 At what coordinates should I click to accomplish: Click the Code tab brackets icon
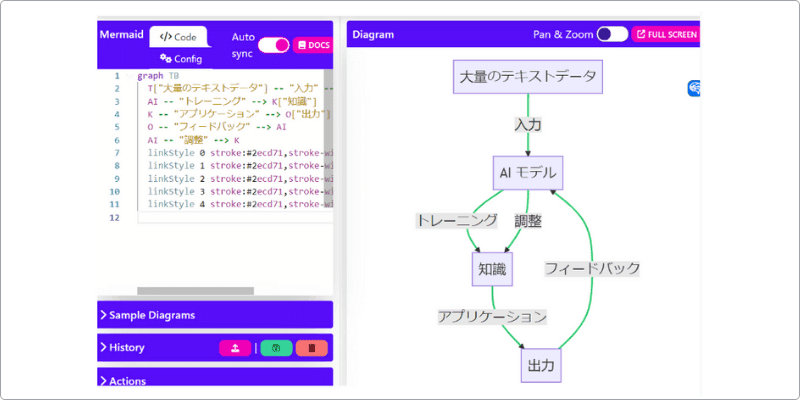coord(166,37)
